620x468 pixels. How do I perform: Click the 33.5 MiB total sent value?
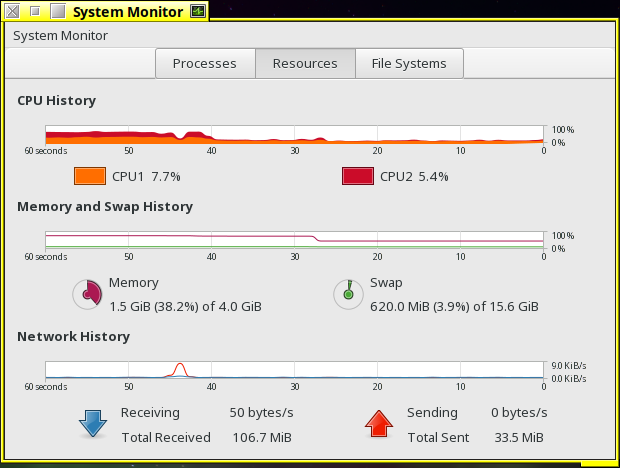tap(519, 438)
